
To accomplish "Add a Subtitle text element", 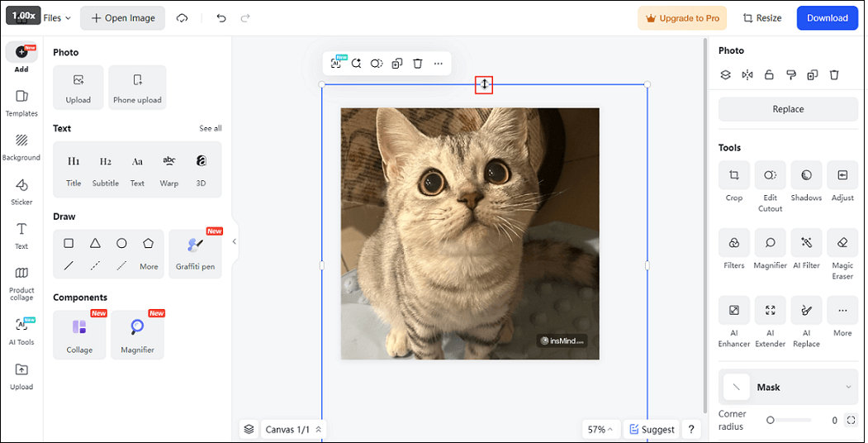I will pyautogui.click(x=105, y=170).
